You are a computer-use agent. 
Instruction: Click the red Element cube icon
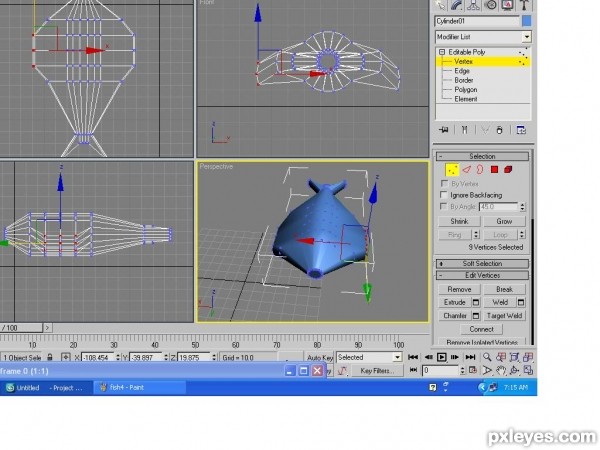coord(508,170)
